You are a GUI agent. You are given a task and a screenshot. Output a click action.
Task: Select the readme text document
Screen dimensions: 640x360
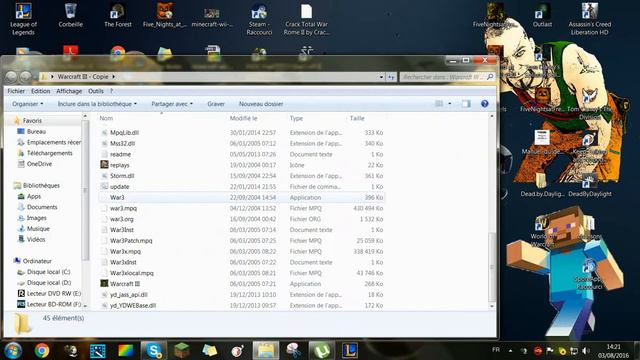point(120,154)
